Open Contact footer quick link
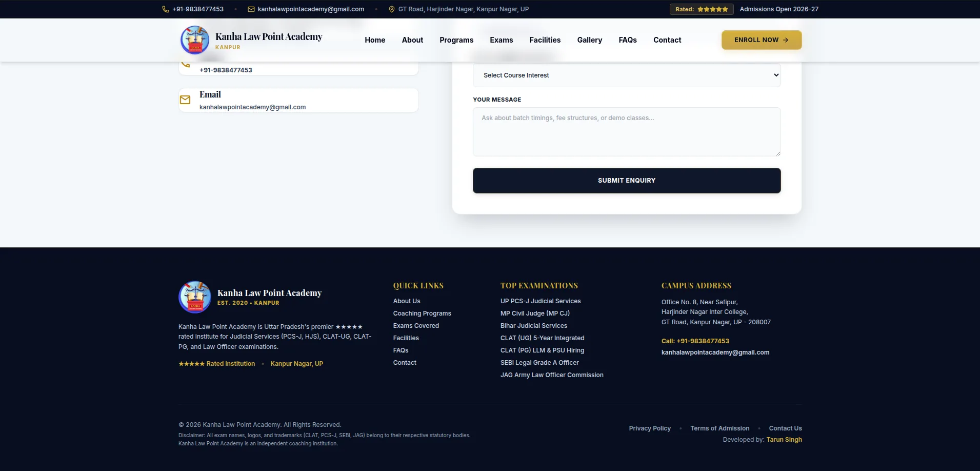 [x=405, y=363]
